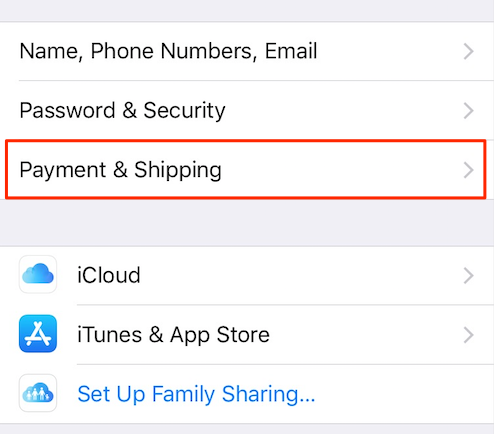Viewport: 494px width, 434px height.
Task: Click blank area of Password & Security row
Action: [343, 111]
